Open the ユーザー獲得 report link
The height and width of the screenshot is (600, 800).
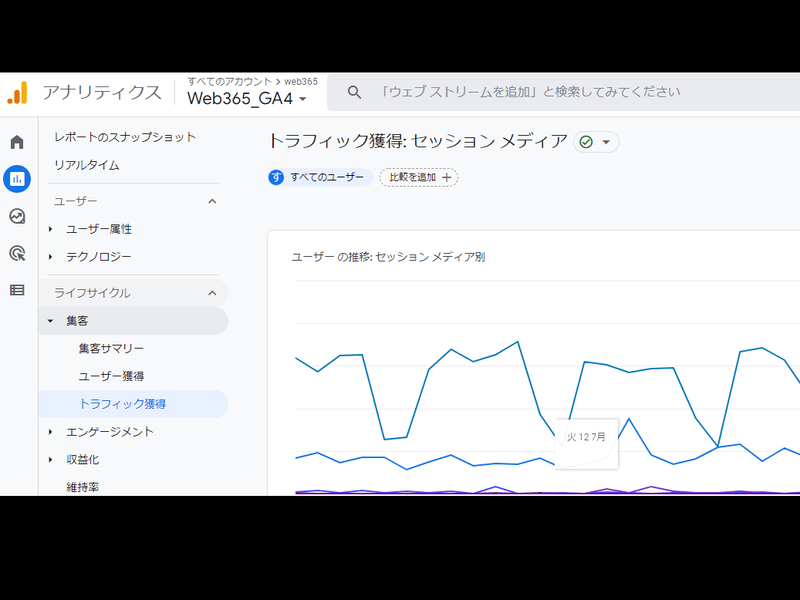pyautogui.click(x=111, y=376)
